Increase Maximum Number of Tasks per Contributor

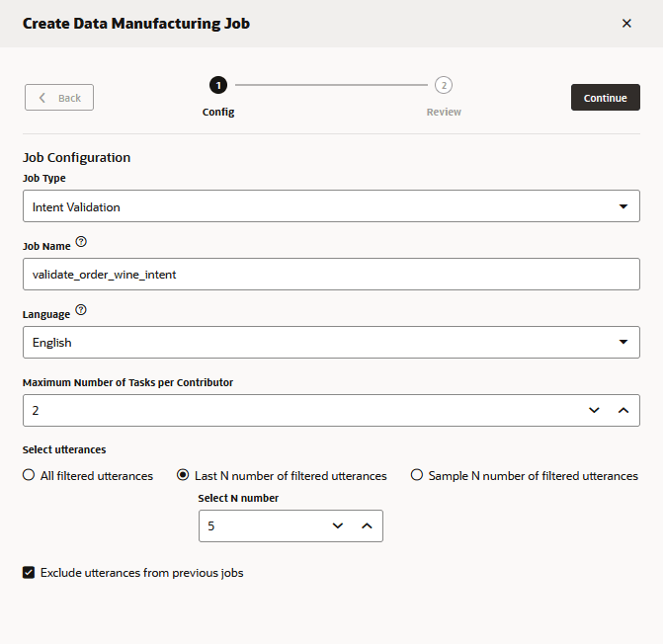[622, 410]
